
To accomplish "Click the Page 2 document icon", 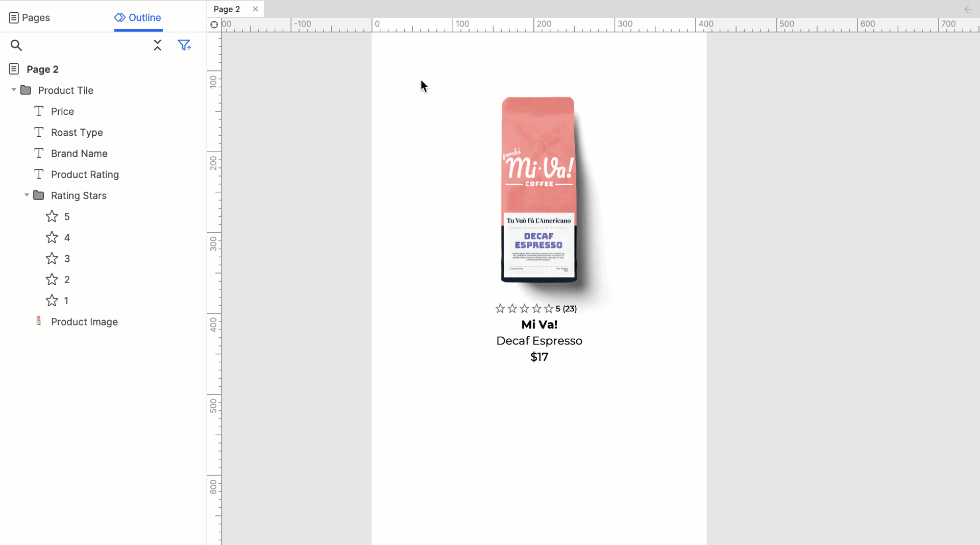I will (x=14, y=68).
